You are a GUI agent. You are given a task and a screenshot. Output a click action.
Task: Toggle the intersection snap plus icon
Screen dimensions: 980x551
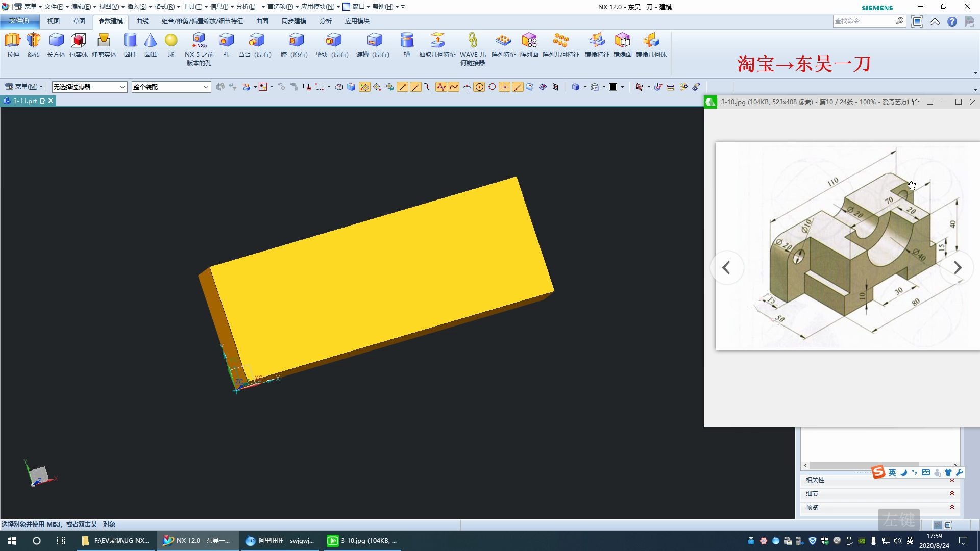tap(505, 87)
